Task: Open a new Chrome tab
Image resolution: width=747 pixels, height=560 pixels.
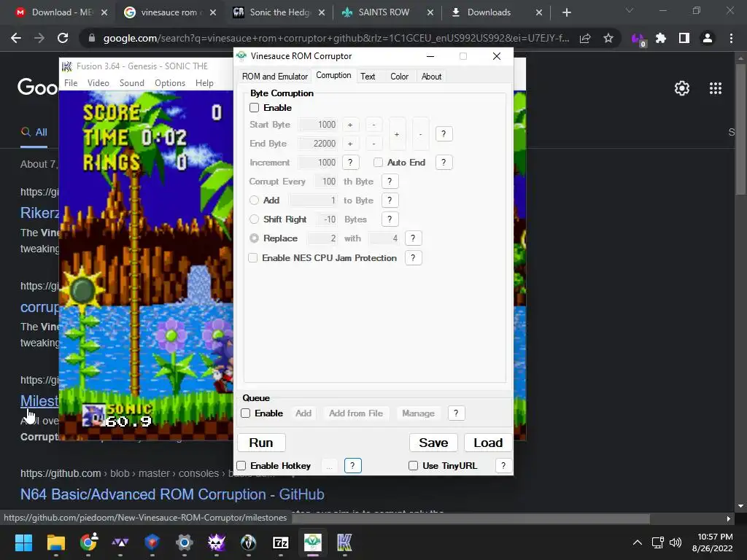Action: click(x=566, y=12)
